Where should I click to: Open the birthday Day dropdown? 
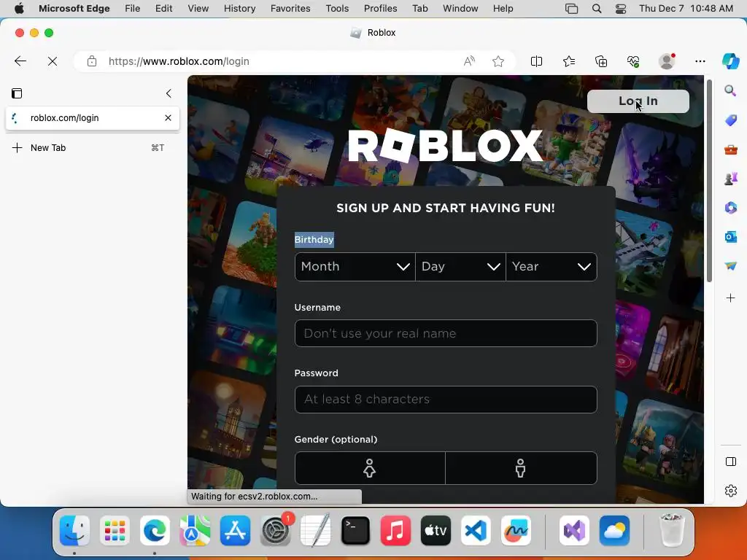click(461, 267)
